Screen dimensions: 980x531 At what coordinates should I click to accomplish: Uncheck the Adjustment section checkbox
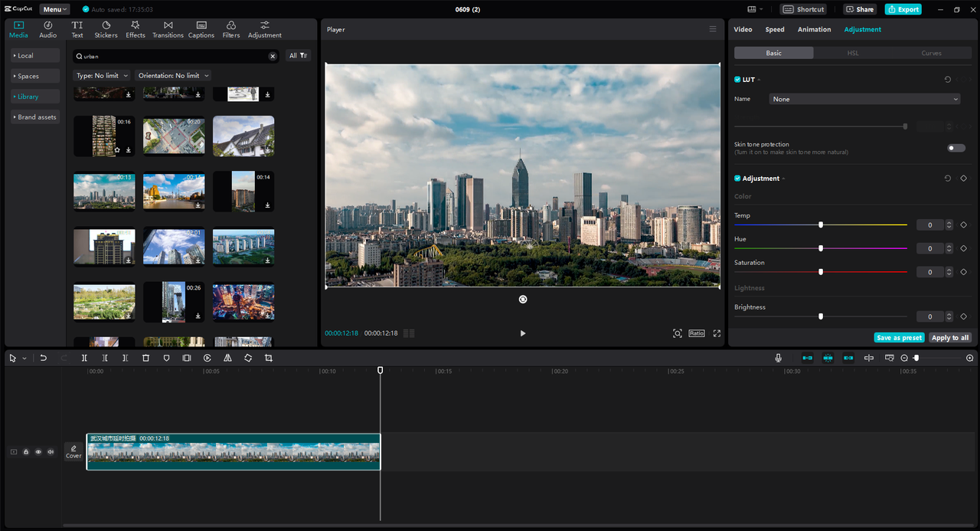[737, 179]
